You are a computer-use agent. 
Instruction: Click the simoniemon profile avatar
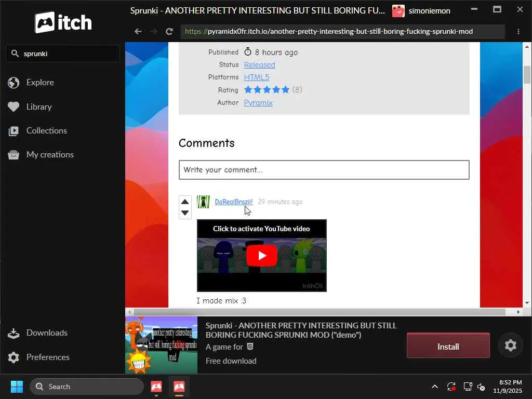point(398,11)
